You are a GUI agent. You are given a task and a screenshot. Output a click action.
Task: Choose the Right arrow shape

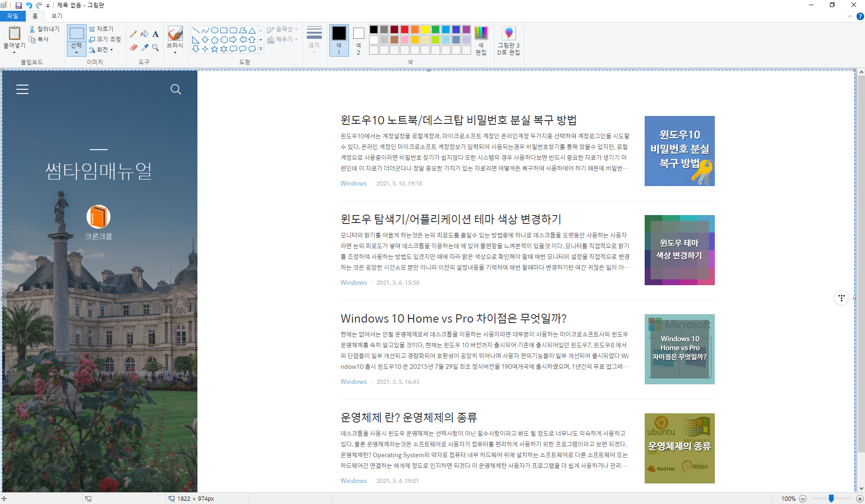pos(233,40)
